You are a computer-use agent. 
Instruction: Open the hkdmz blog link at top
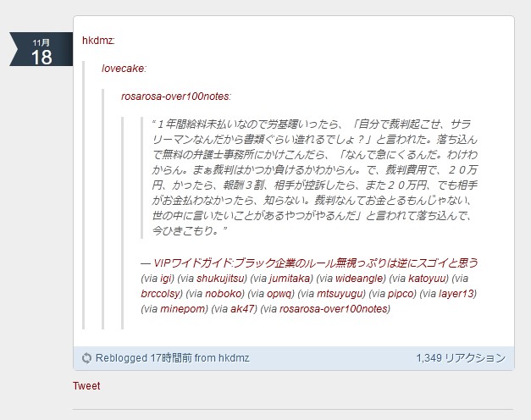click(x=98, y=40)
